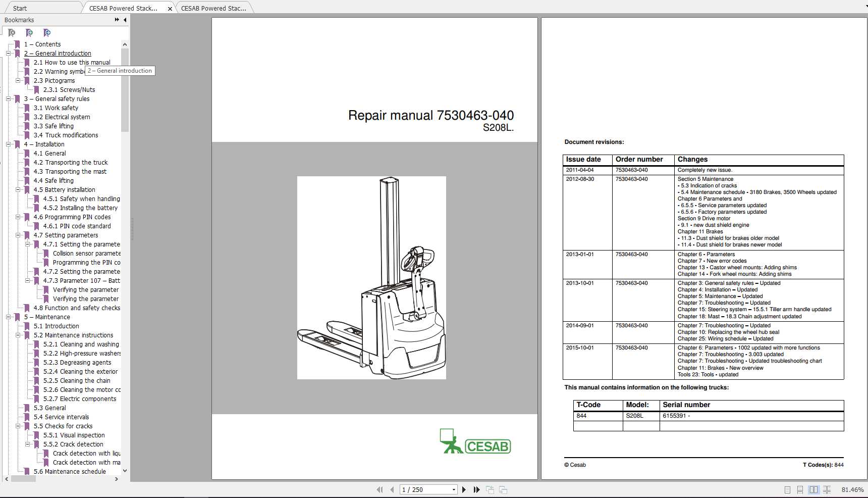Collapse the 5.5.2 Crack detection node
The image size is (868, 498).
click(28, 444)
